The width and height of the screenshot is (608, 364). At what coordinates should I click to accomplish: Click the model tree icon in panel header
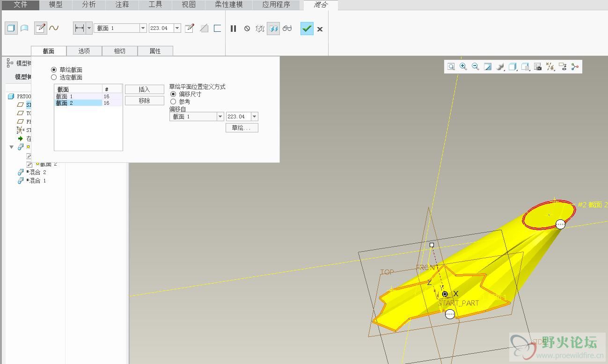[10, 63]
